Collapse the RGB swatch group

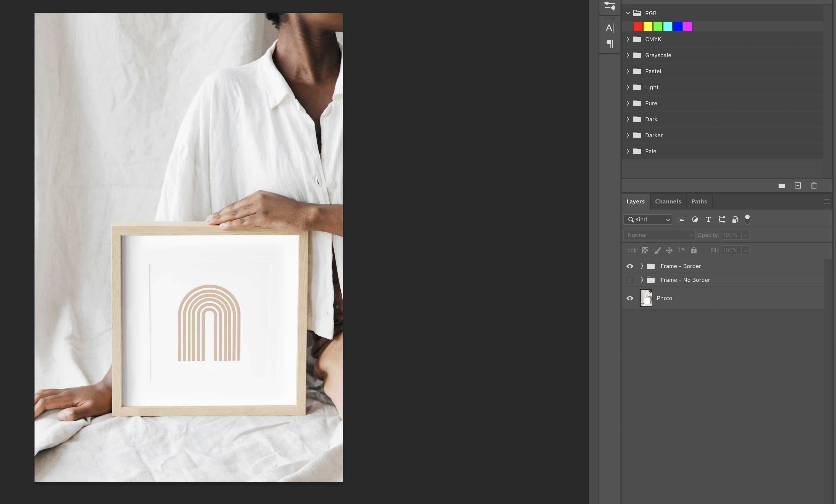(628, 13)
